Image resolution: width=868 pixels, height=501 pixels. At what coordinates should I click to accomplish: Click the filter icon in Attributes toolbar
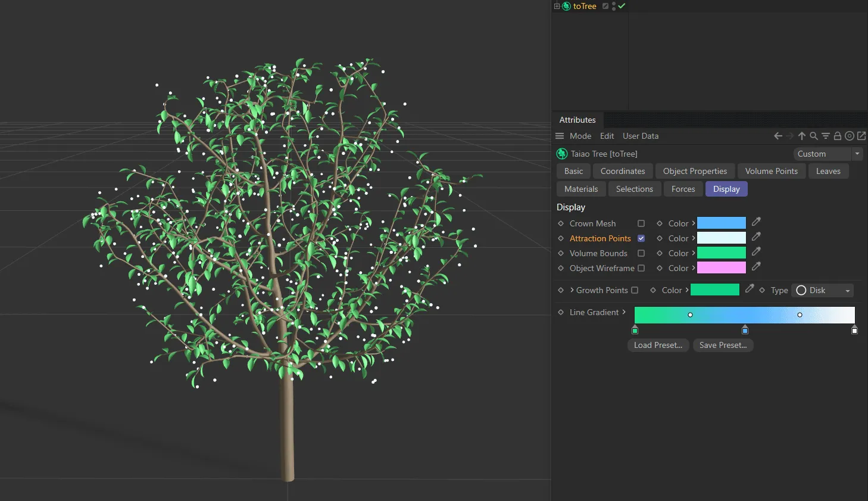click(x=826, y=136)
